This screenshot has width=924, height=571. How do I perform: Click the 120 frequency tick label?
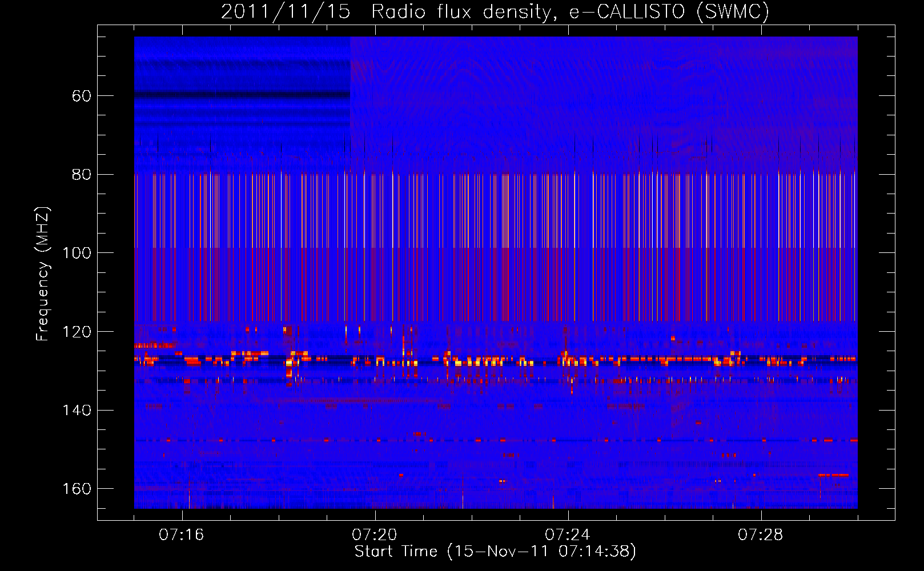77,332
